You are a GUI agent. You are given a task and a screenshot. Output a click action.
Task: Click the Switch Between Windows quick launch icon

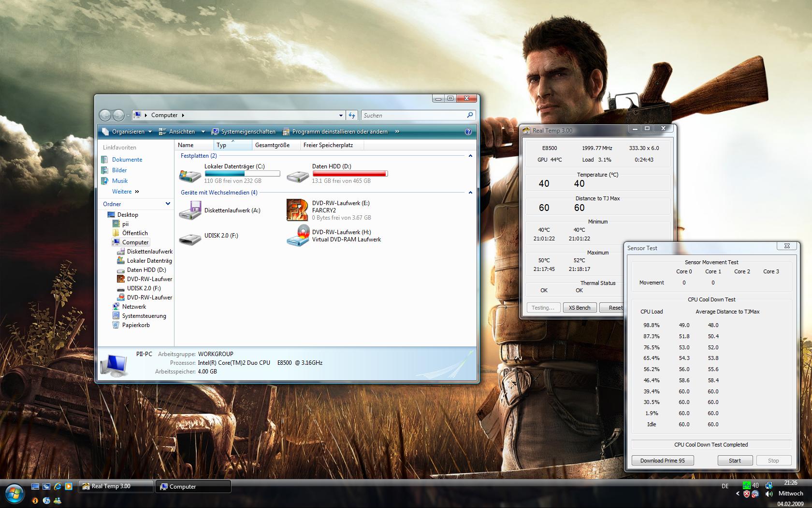(46, 486)
